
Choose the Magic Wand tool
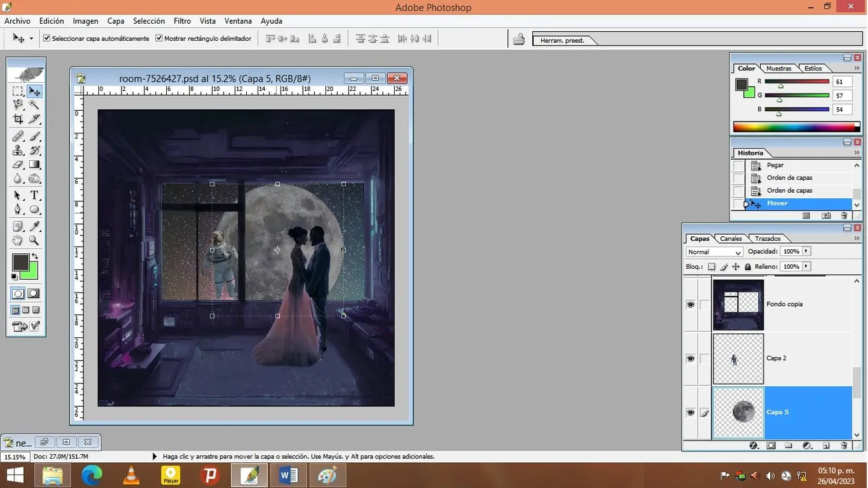(x=34, y=105)
